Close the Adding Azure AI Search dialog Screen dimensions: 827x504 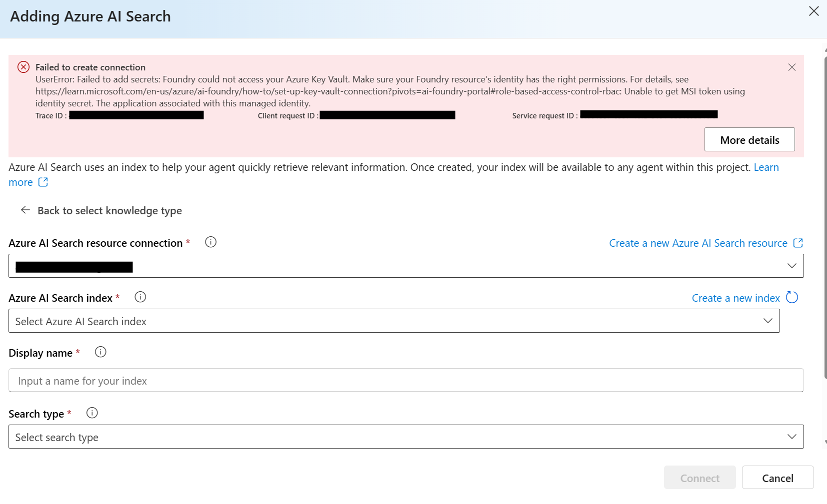pos(813,11)
